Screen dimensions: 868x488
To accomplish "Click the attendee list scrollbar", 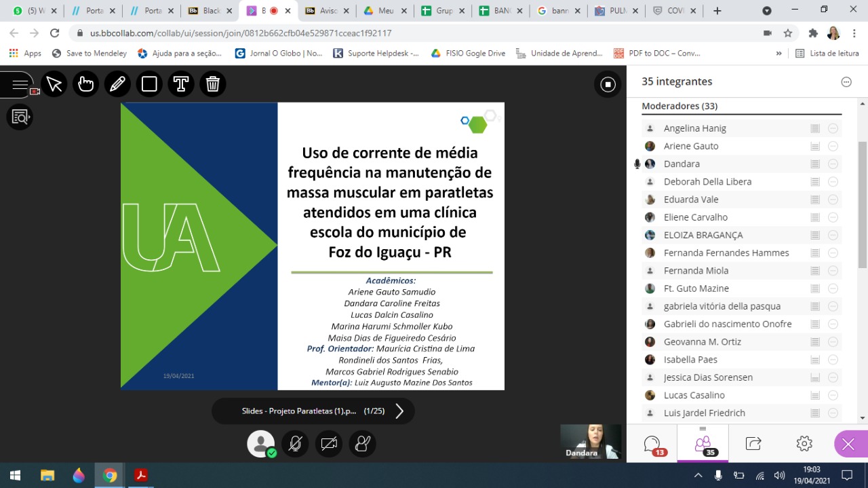I will coord(862,204).
